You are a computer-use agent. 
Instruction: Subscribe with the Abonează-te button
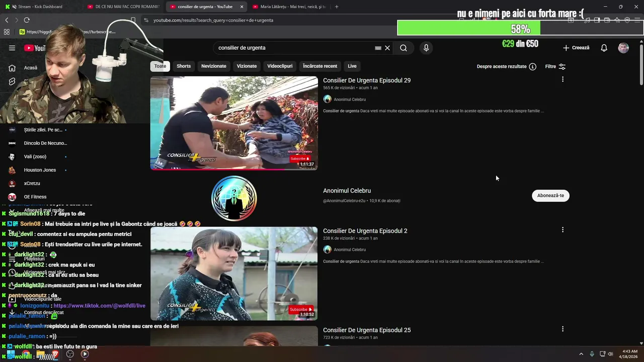(550, 196)
